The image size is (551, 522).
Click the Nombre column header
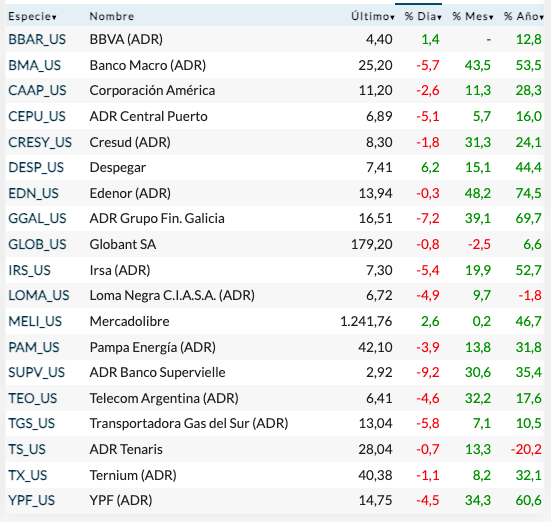(x=112, y=16)
